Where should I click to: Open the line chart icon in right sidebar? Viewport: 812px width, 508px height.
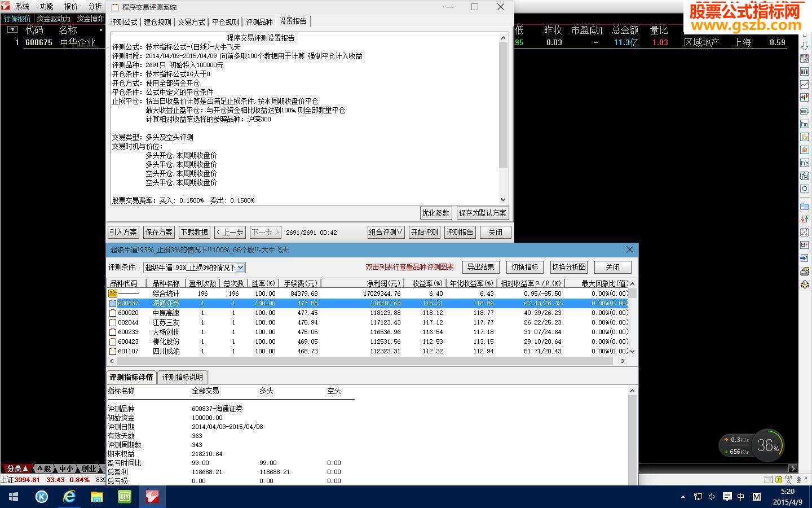tap(805, 85)
